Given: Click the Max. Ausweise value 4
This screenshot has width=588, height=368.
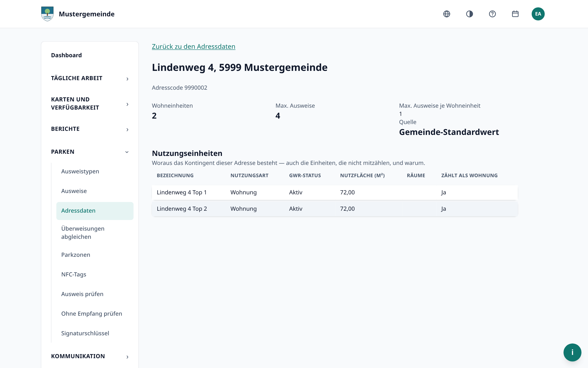Looking at the screenshot, I should tap(278, 116).
